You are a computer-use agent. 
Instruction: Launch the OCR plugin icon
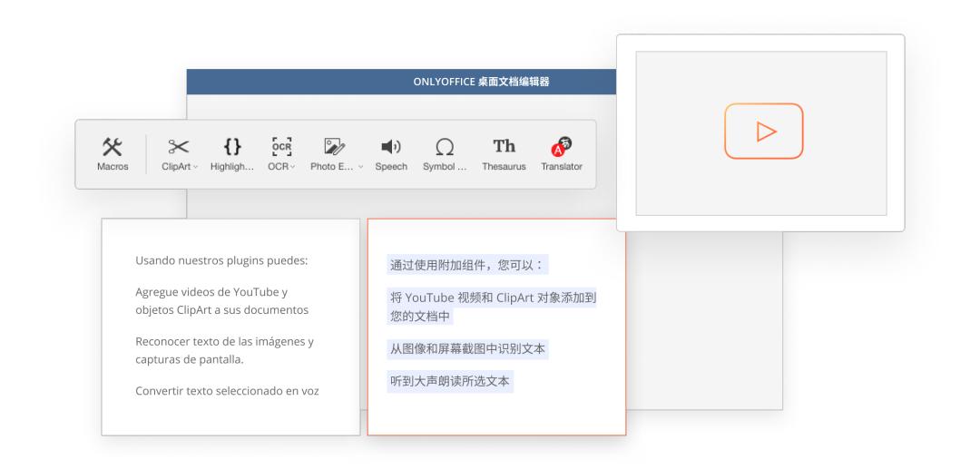(x=282, y=147)
